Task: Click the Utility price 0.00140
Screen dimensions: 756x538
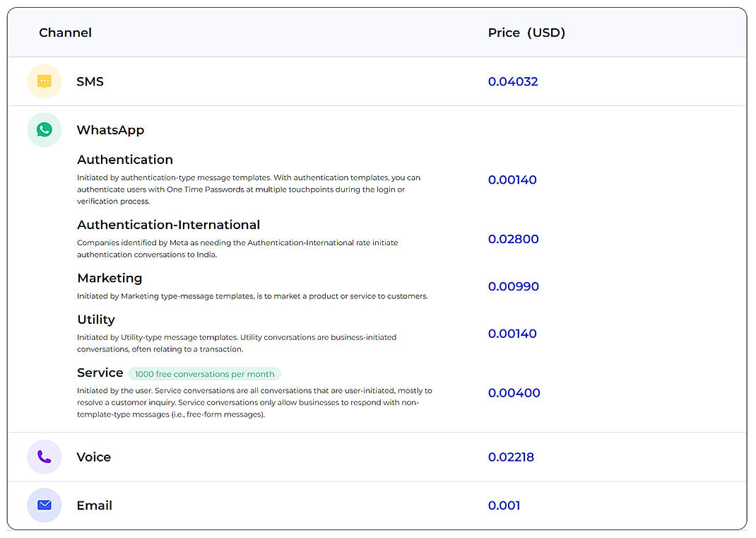Action: [x=512, y=333]
